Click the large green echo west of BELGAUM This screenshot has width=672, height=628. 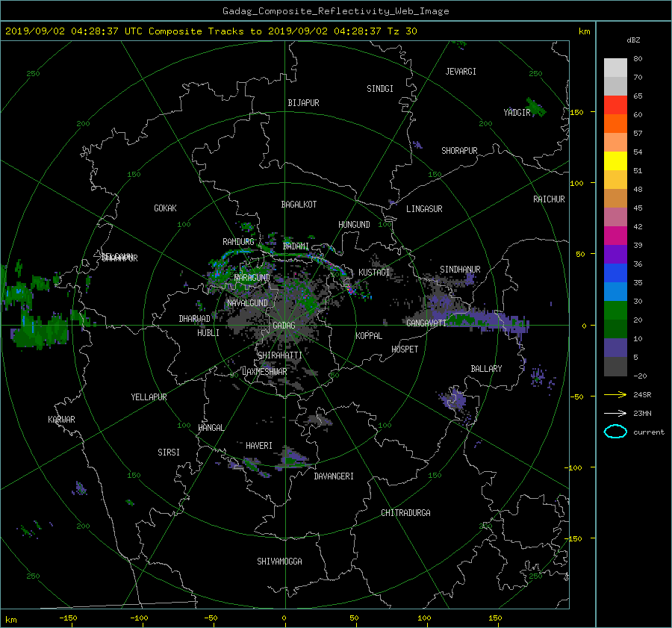pos(39,332)
